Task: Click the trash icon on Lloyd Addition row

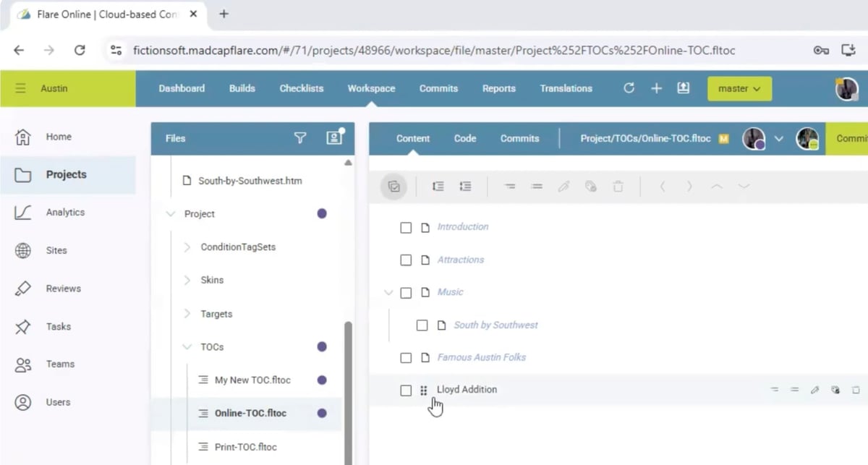Action: pyautogui.click(x=856, y=390)
